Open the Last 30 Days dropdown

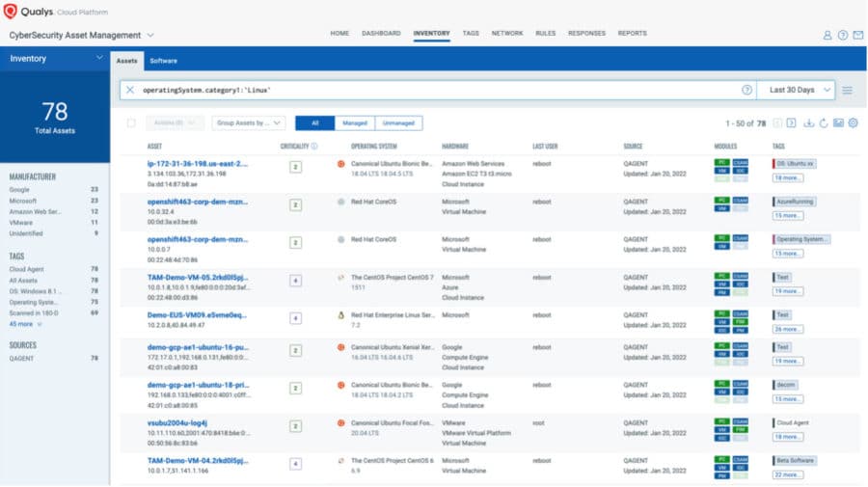[795, 90]
